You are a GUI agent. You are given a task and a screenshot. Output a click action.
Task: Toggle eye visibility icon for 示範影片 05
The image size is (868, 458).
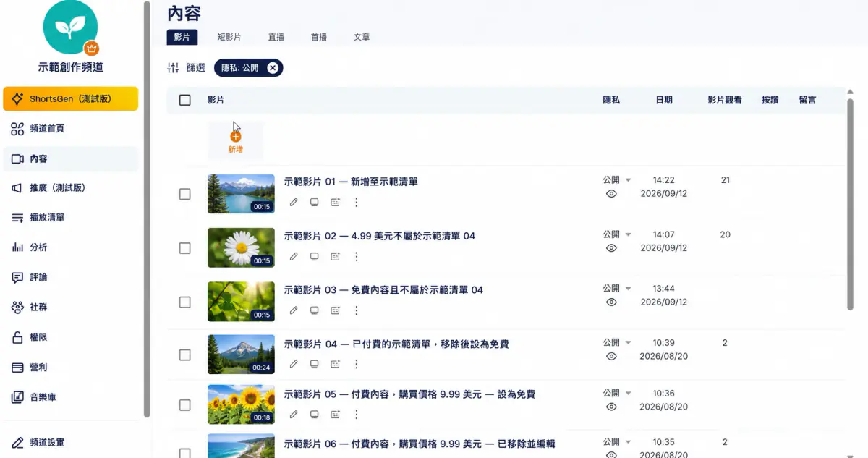click(x=611, y=407)
